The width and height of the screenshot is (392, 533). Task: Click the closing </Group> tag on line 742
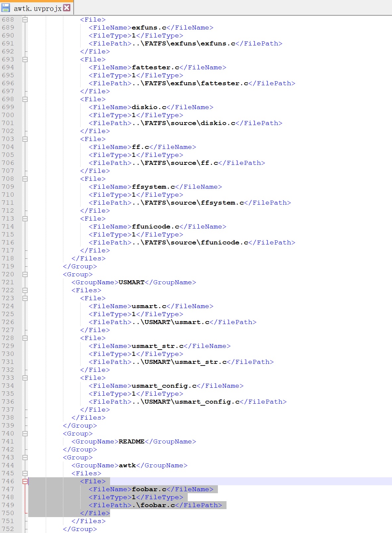[80, 449]
